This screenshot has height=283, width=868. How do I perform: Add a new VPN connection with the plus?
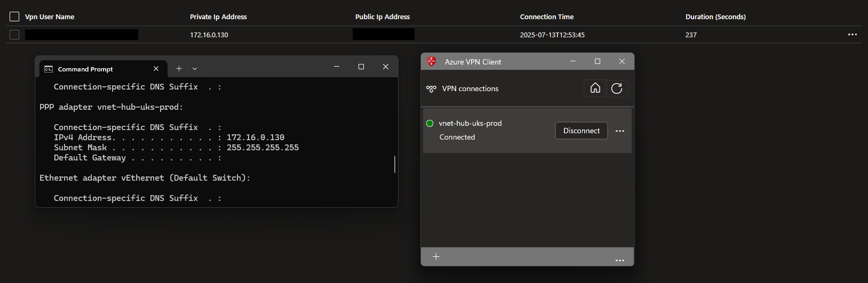tap(436, 257)
